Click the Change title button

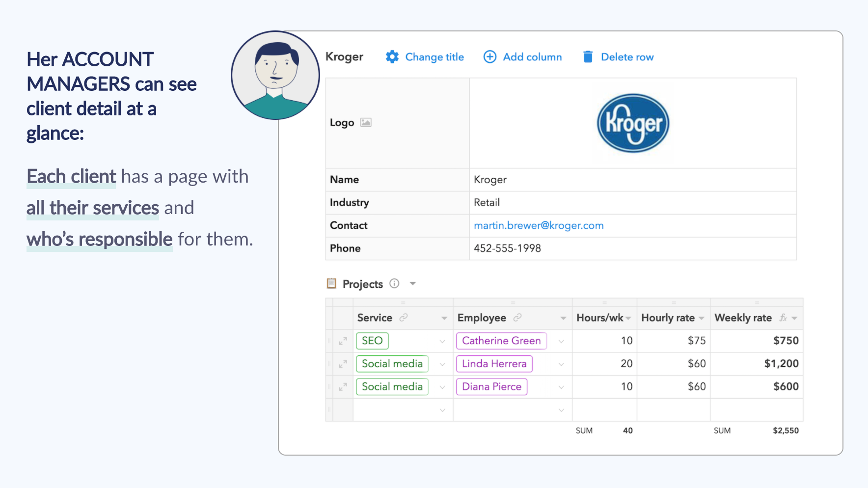click(x=425, y=57)
